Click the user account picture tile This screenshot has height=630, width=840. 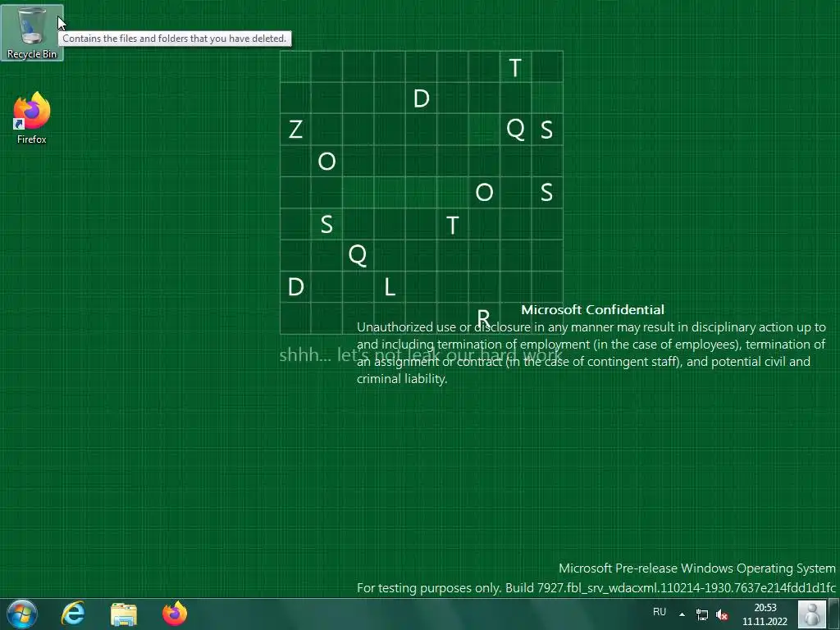click(x=811, y=614)
